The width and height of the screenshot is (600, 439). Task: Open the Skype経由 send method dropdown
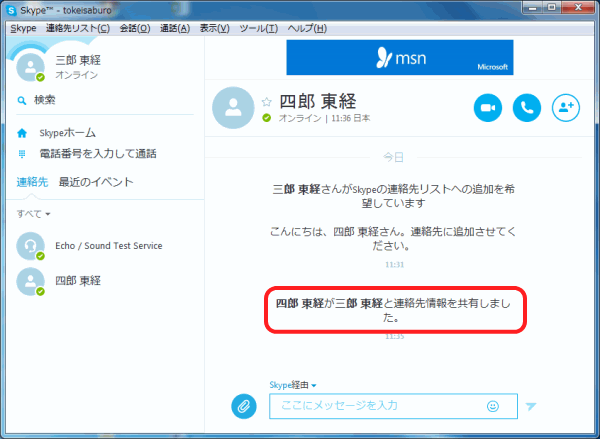click(x=293, y=385)
